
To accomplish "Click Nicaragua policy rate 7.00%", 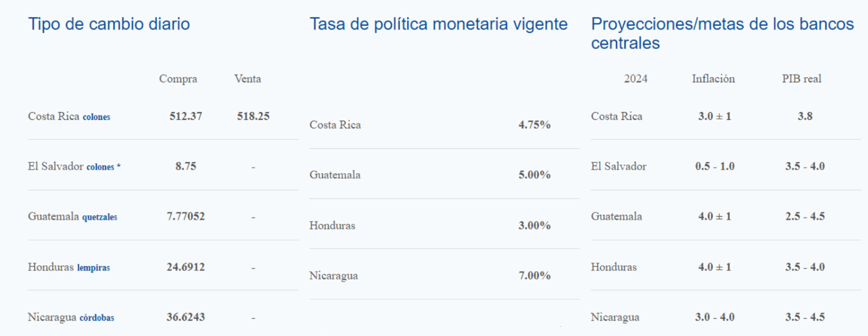I will pyautogui.click(x=535, y=276).
